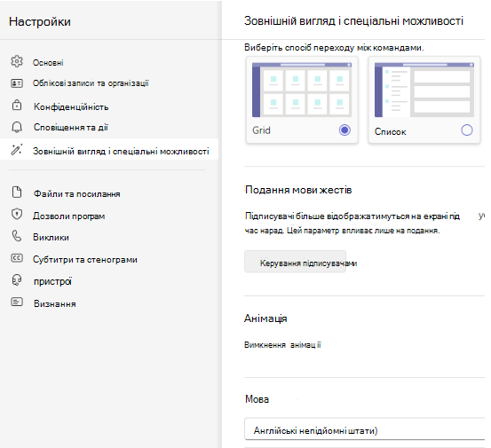Choose the Grid layout preview thumbnail
Viewport: 491px width, 448px height.
[x=302, y=90]
